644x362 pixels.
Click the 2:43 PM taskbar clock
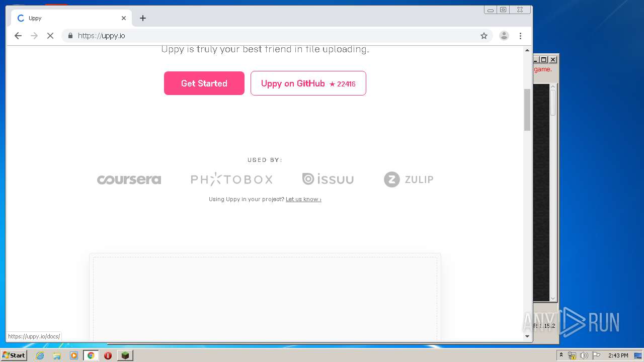(x=618, y=355)
